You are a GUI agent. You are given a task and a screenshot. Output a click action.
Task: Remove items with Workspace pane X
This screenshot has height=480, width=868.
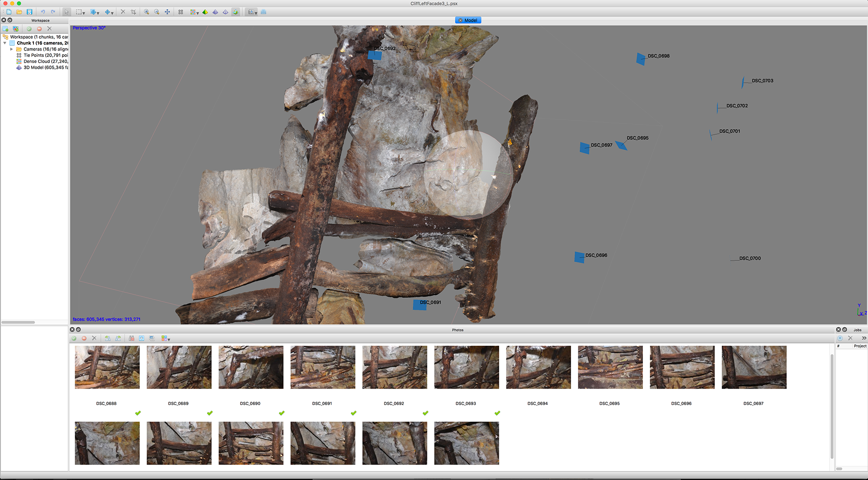click(50, 28)
